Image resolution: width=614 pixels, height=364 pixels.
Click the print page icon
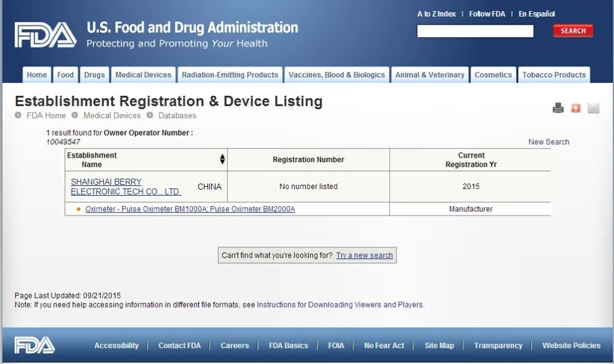558,108
